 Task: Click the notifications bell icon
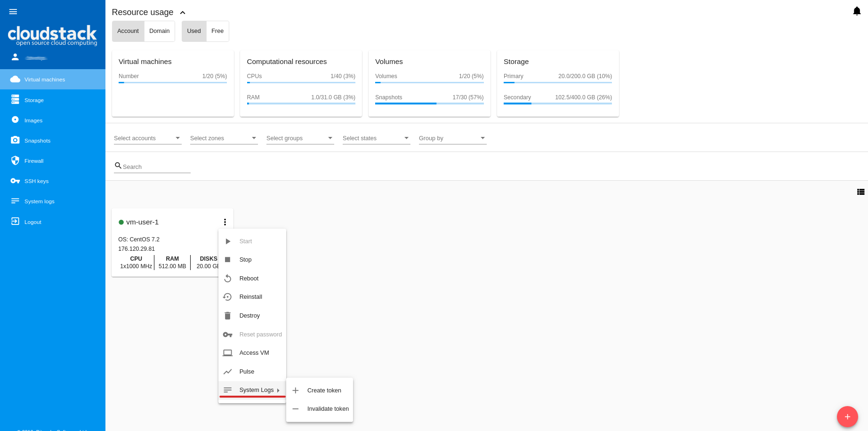coord(857,11)
